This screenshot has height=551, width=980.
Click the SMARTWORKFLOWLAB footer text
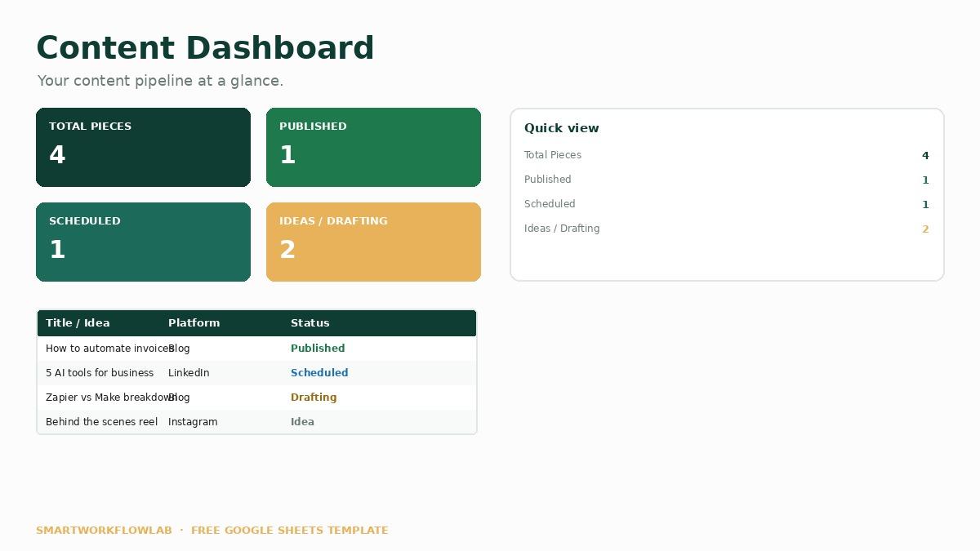coord(104,531)
